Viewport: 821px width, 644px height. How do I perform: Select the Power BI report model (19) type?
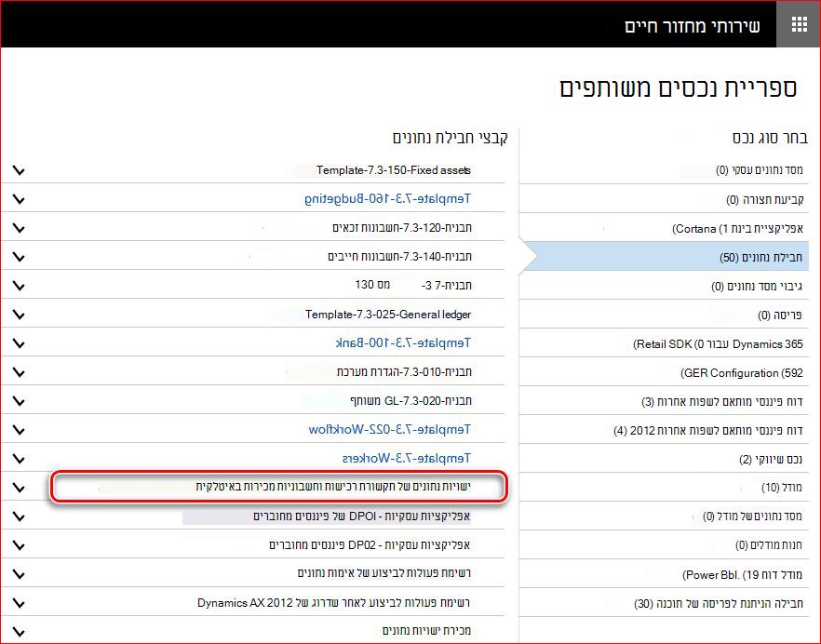coord(742,574)
